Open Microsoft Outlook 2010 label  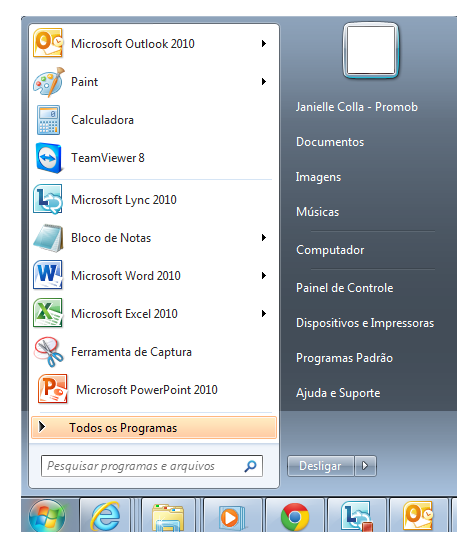pos(132,44)
